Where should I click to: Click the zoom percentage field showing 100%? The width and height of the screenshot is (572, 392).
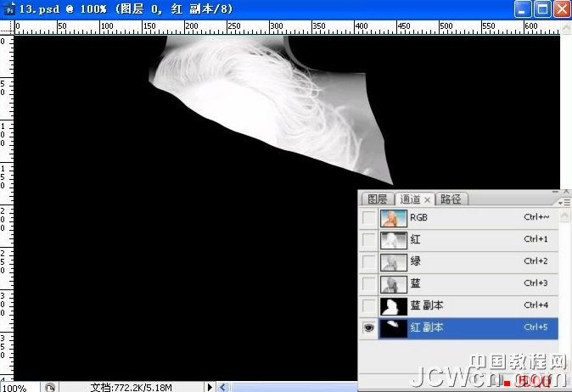(19, 387)
